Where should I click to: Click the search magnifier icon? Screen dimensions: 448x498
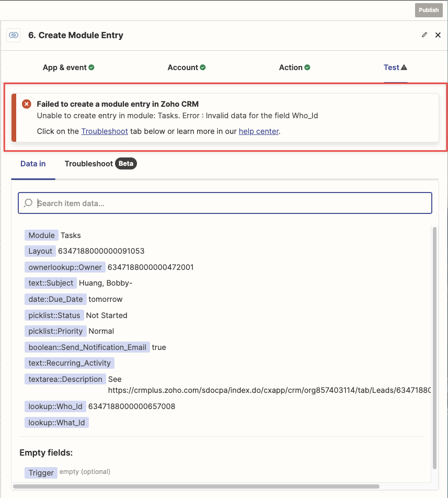tap(28, 203)
